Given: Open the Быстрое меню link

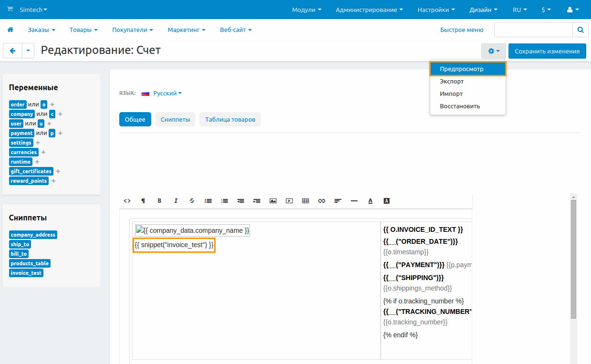Looking at the screenshot, I should point(461,30).
